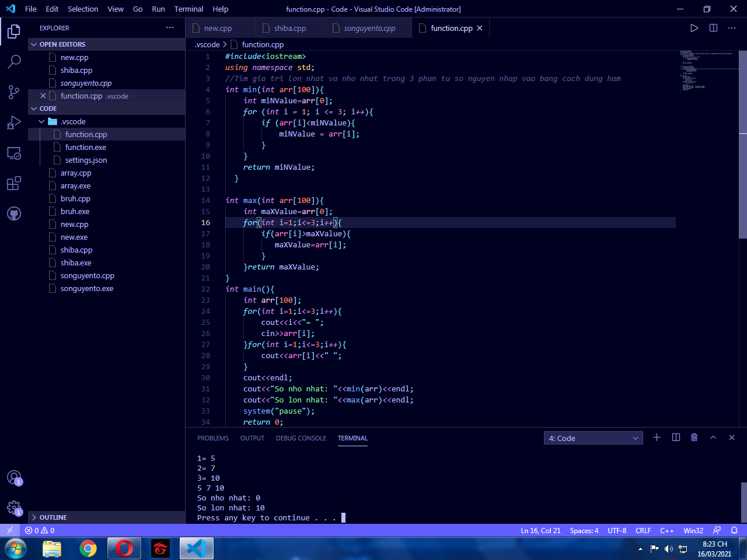
Task: Close the function.cpp editor tab
Action: click(x=480, y=28)
